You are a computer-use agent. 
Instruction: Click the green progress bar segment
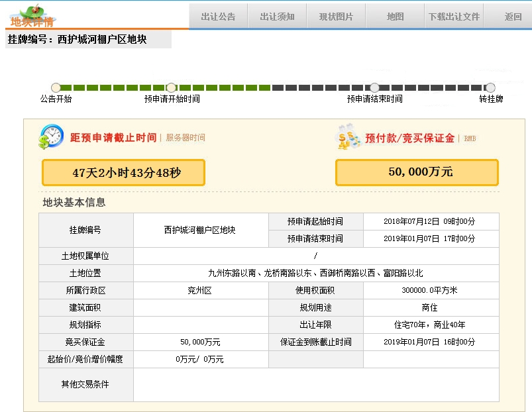[113, 87]
